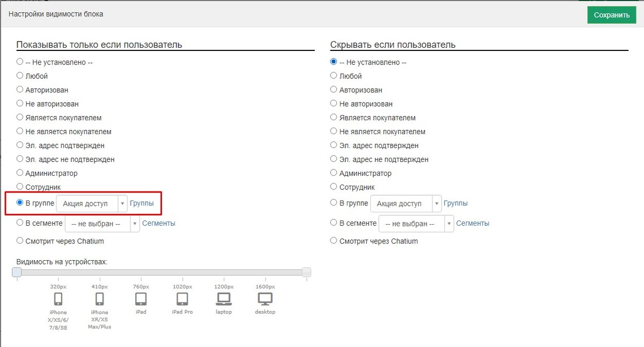Open 'не выбран' segment dropdown in hide column

click(416, 224)
